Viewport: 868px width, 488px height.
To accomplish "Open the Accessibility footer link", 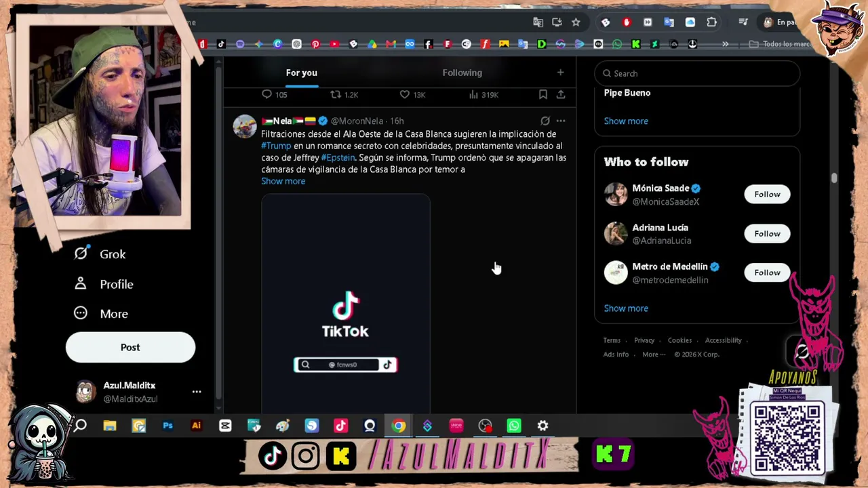I will [723, 340].
